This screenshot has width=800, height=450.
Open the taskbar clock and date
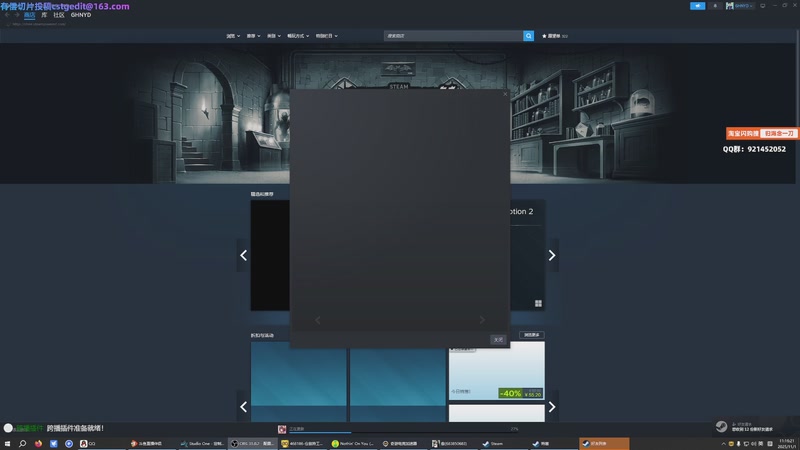[x=786, y=444]
